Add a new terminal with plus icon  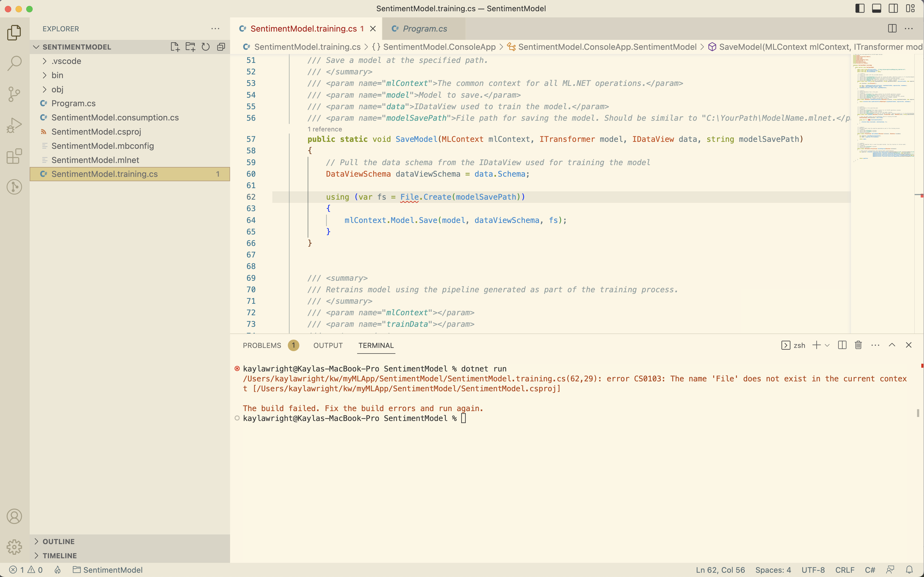point(816,345)
